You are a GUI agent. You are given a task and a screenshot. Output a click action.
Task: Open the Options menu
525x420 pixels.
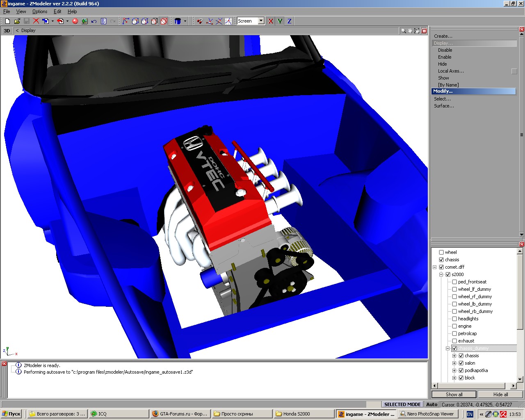[40, 11]
